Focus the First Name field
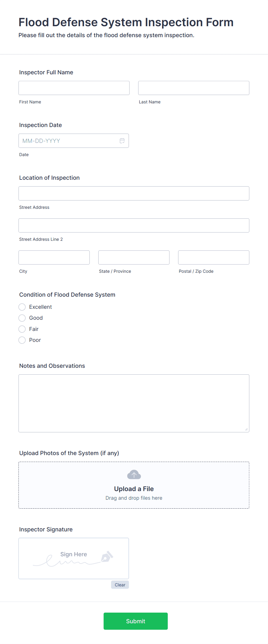Image resolution: width=268 pixels, height=644 pixels. click(74, 88)
